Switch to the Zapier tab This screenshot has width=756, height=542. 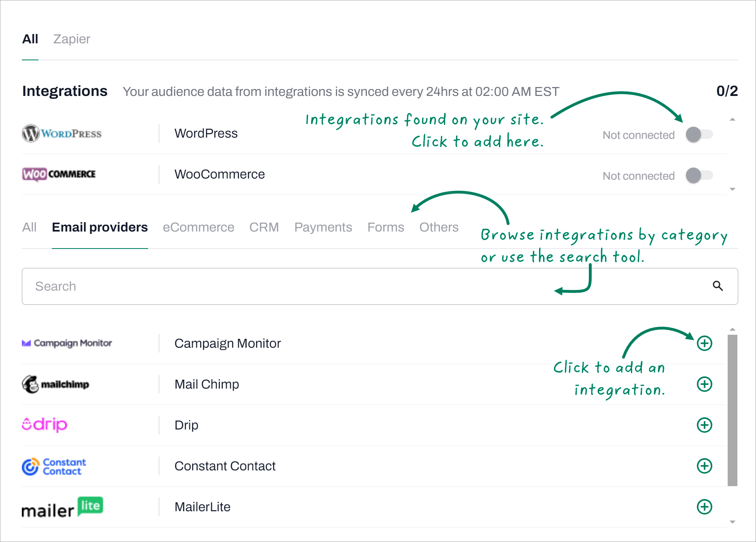pos(71,39)
